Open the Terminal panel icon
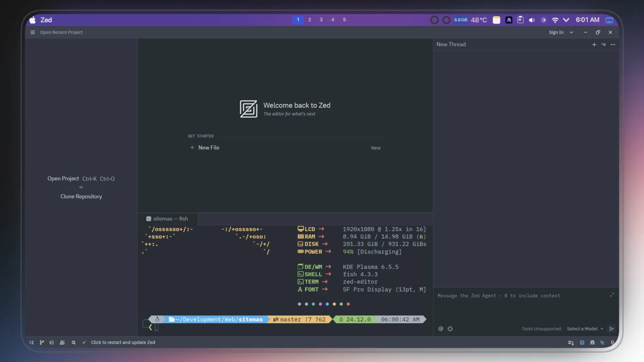This screenshot has width=644, height=362. coord(583,343)
